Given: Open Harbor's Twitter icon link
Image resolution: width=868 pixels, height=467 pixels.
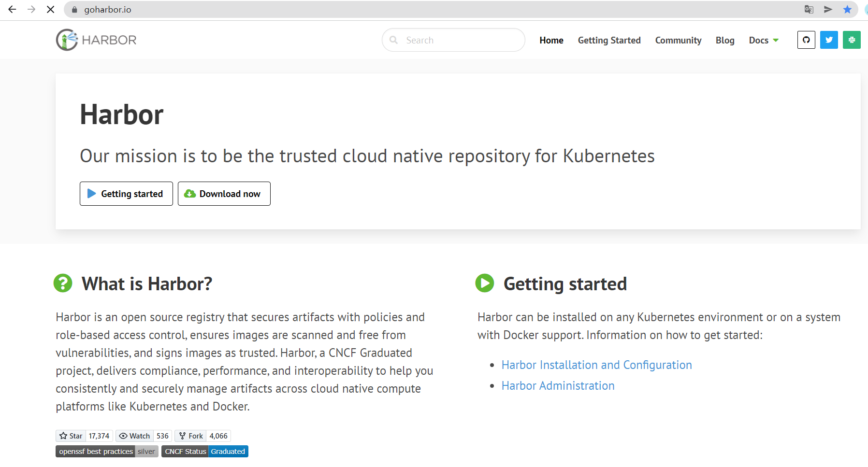Looking at the screenshot, I should (x=829, y=40).
